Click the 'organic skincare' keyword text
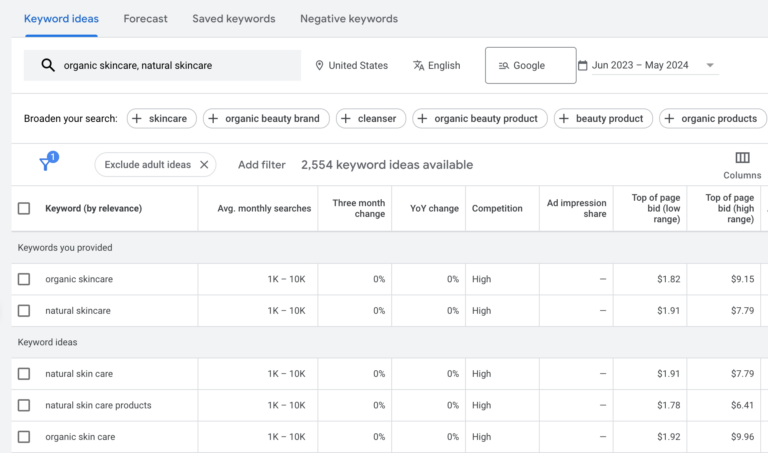768x453 pixels. pos(79,279)
